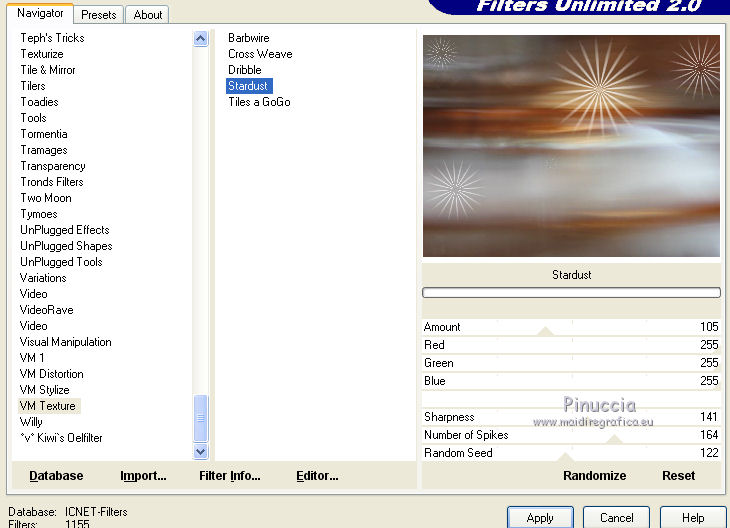Select Willy category
Image resolution: width=730 pixels, height=528 pixels.
click(31, 422)
